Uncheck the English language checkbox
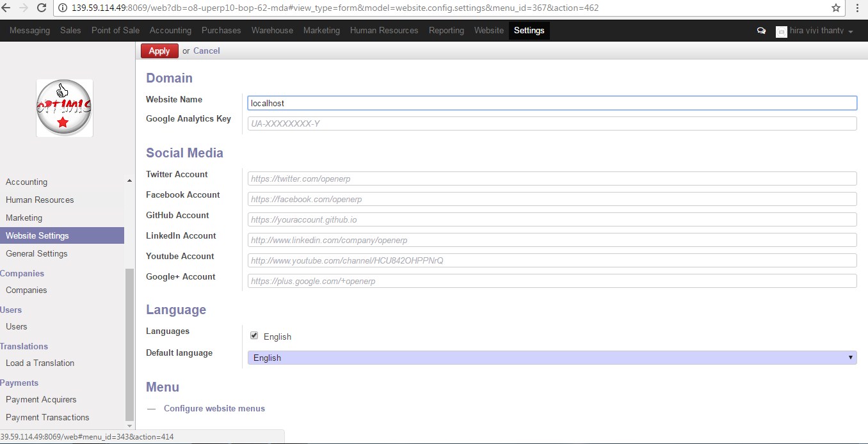This screenshot has width=868, height=444. pos(254,336)
